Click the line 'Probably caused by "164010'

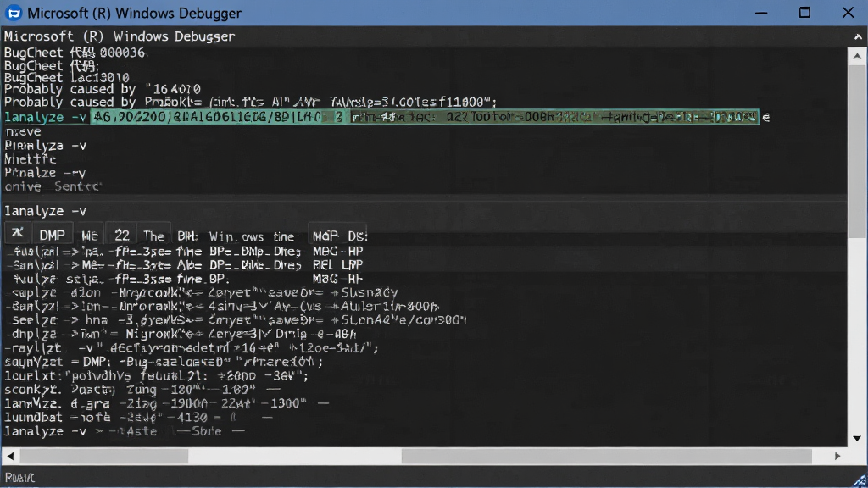click(x=103, y=89)
